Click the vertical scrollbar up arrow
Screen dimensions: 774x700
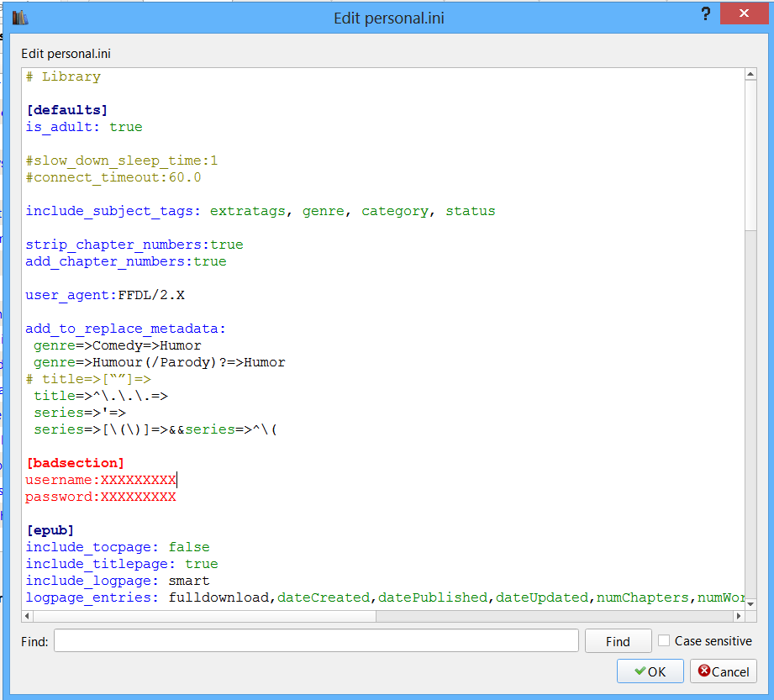tap(750, 75)
